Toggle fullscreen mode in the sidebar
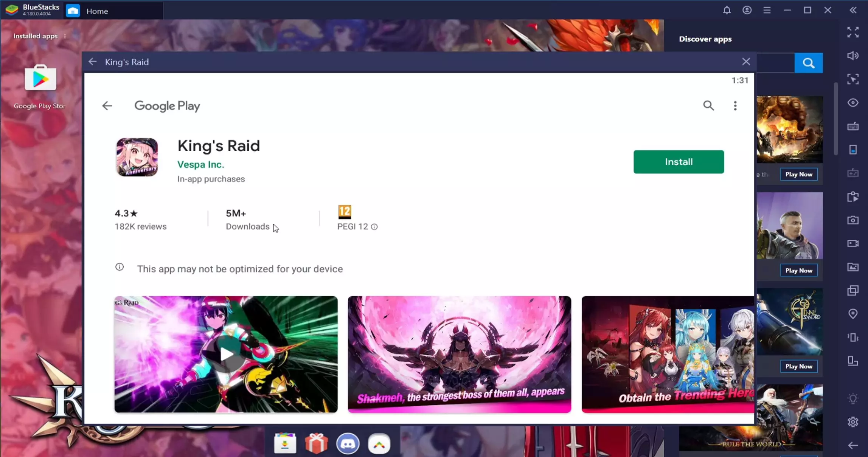The image size is (868, 457). click(x=852, y=33)
